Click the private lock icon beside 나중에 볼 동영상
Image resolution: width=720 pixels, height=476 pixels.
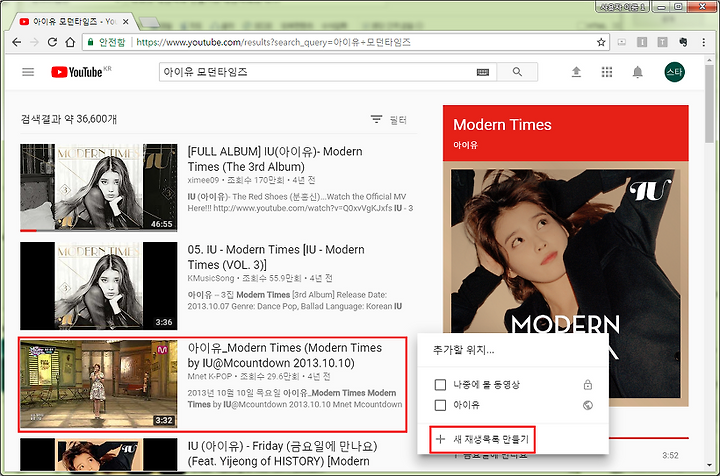coord(588,385)
